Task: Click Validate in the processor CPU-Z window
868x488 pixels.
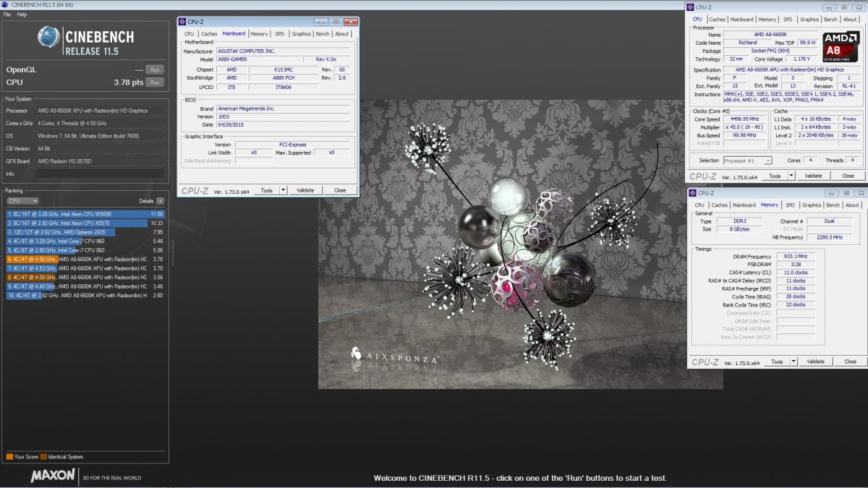Action: (814, 176)
